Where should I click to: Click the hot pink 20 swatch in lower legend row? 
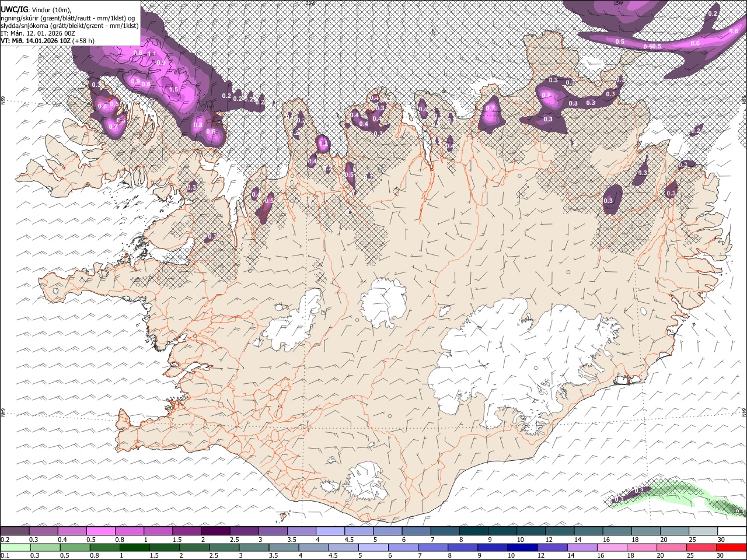pyautogui.click(x=671, y=548)
